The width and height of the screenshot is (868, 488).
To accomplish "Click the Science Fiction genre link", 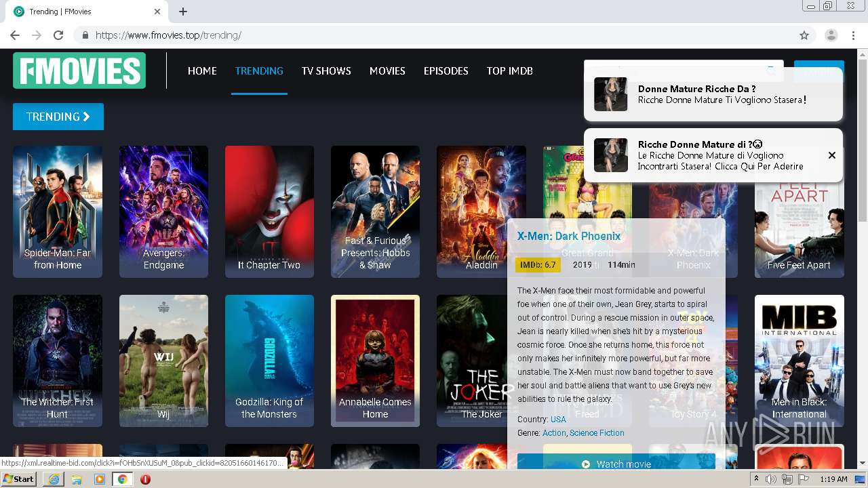I will click(597, 433).
